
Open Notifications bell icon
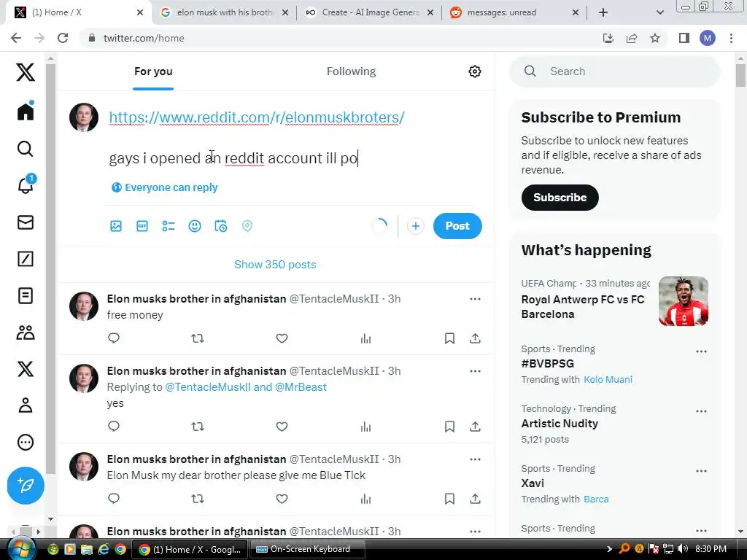(x=26, y=184)
